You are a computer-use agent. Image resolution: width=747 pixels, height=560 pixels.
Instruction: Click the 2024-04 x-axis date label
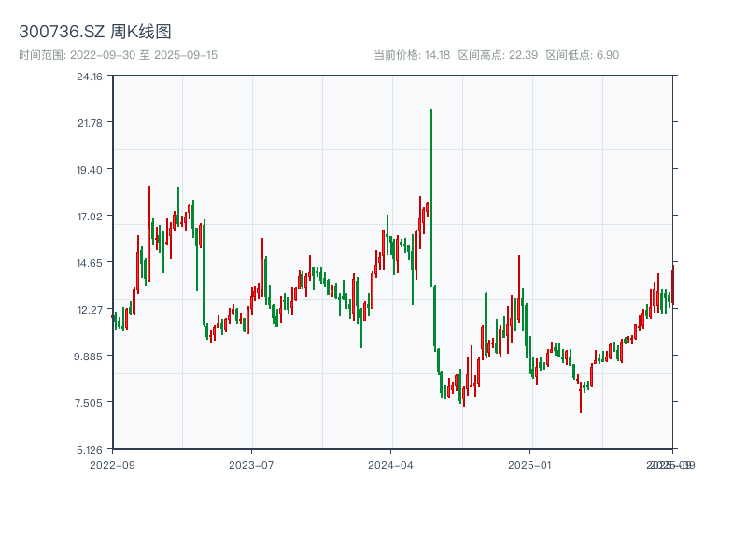(x=390, y=465)
